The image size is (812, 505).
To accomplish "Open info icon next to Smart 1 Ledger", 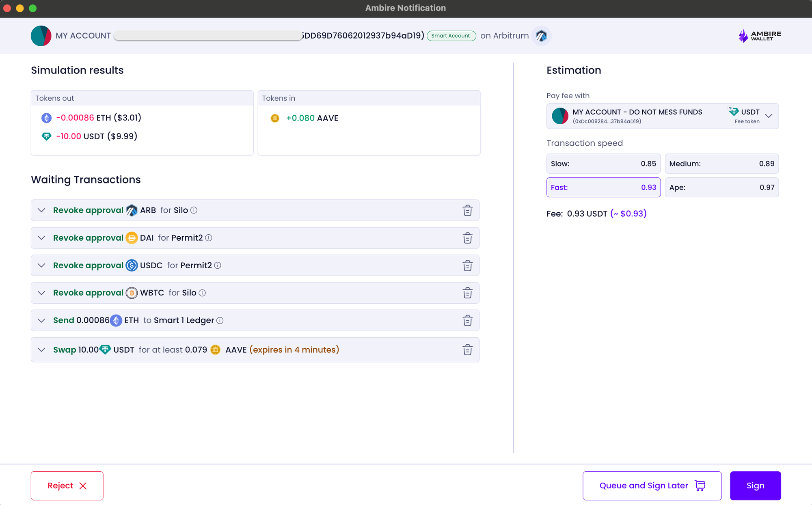I will click(x=220, y=321).
